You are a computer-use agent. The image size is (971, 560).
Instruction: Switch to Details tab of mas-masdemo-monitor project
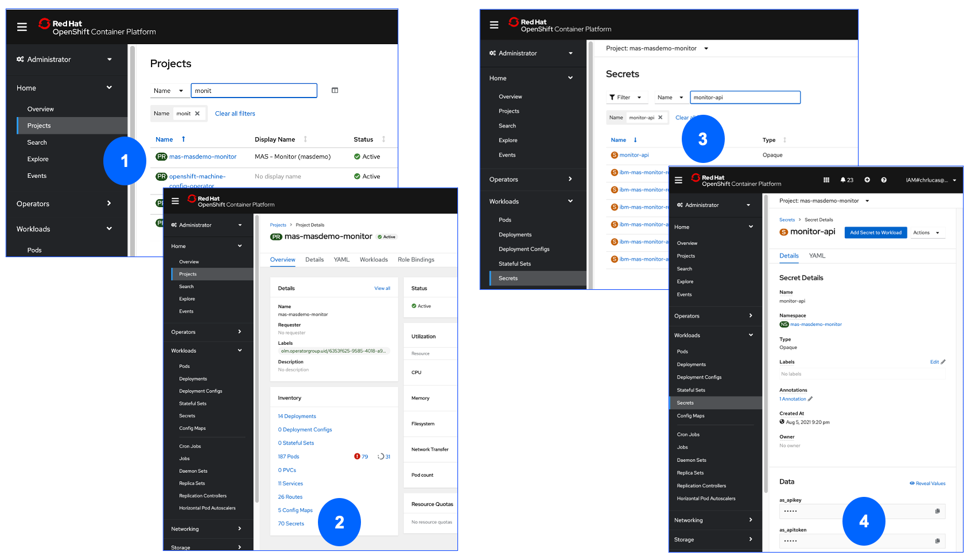point(314,260)
